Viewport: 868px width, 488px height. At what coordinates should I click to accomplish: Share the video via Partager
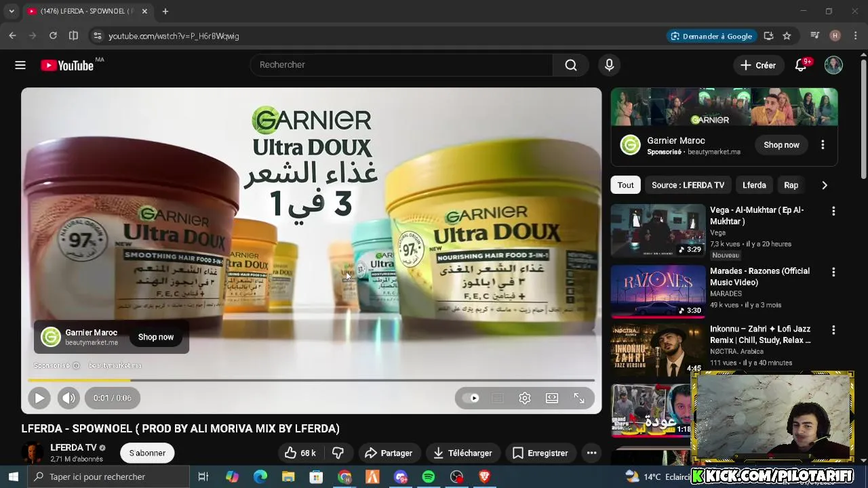(389, 453)
